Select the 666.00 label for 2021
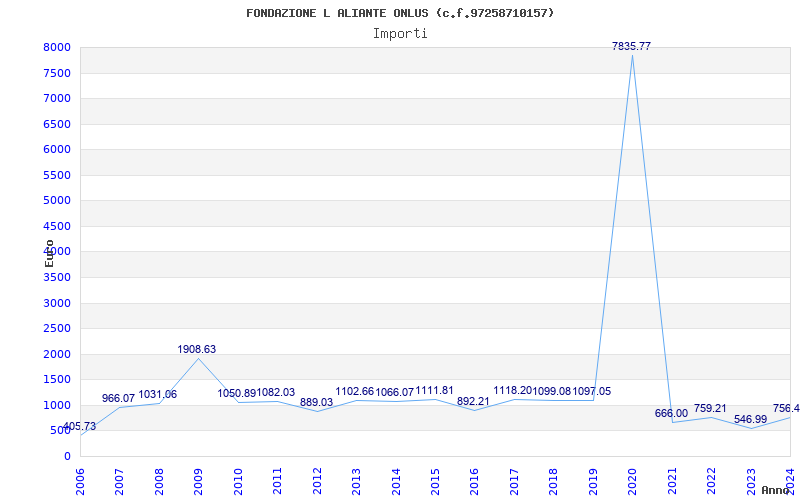The height and width of the screenshot is (500, 800). click(x=671, y=414)
